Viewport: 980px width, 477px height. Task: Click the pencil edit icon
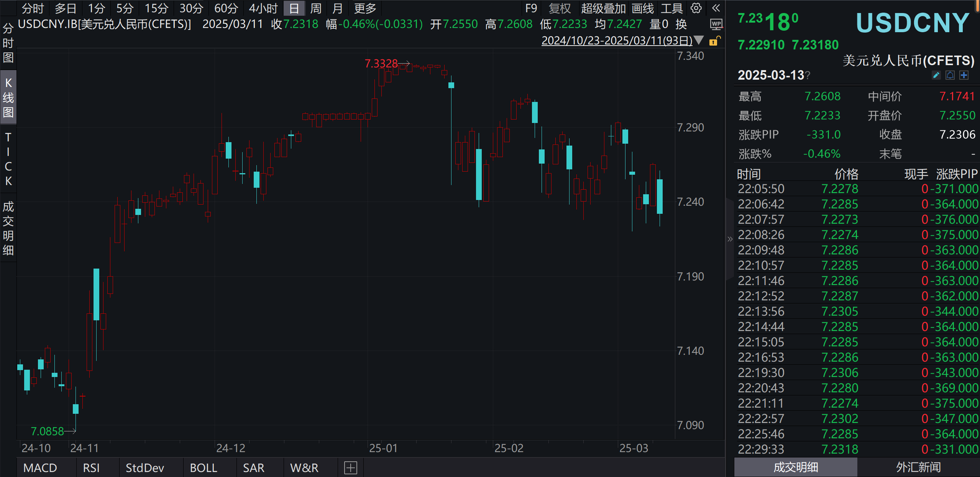coord(936,75)
